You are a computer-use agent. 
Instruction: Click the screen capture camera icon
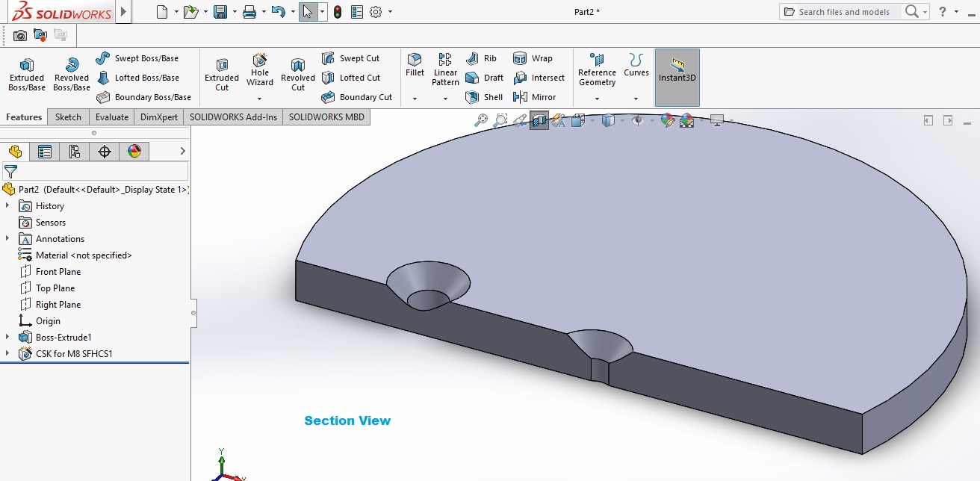pos(20,35)
